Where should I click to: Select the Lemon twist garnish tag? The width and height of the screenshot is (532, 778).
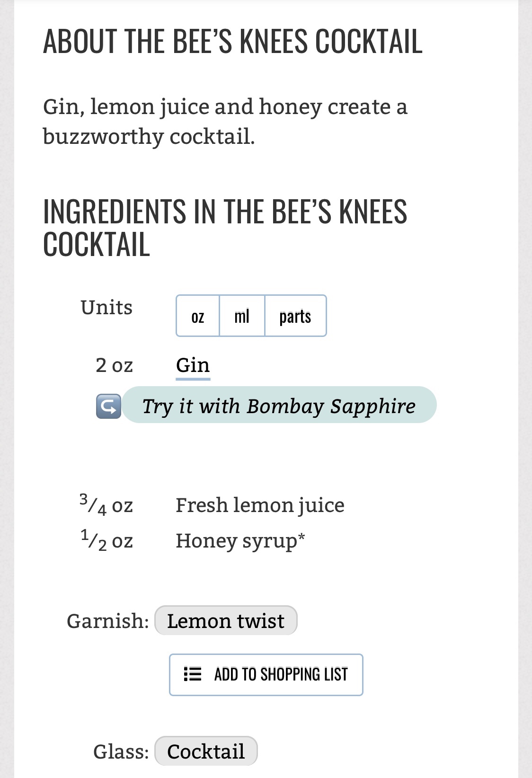[226, 621]
